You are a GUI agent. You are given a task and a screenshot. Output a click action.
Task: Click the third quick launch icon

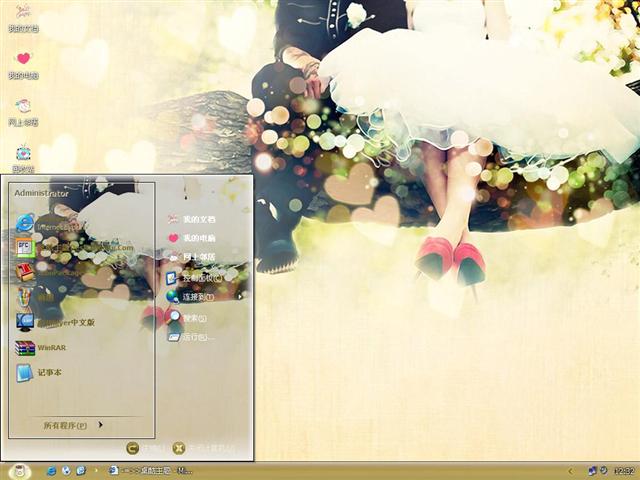coord(81,471)
